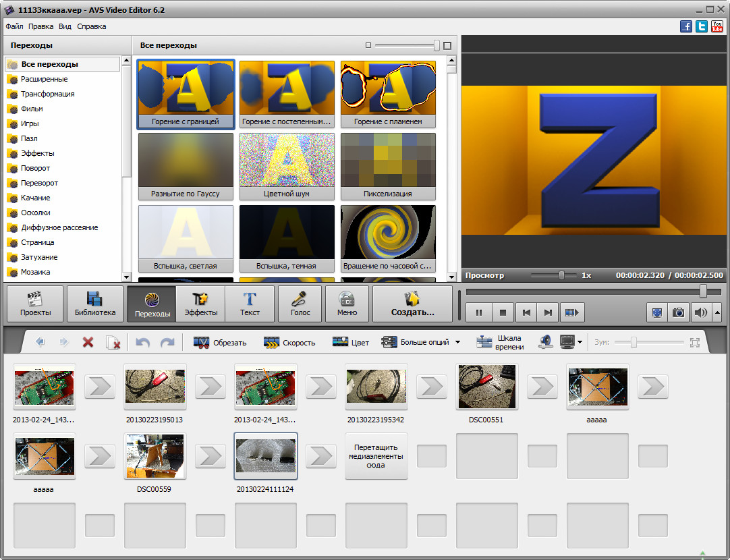Open the monitor view dropdown arrow

click(x=580, y=342)
